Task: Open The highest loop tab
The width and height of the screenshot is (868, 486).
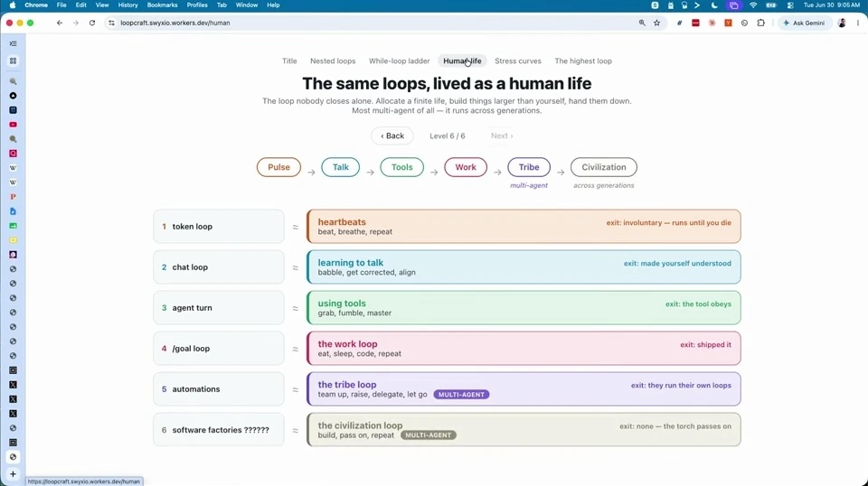Action: (583, 61)
